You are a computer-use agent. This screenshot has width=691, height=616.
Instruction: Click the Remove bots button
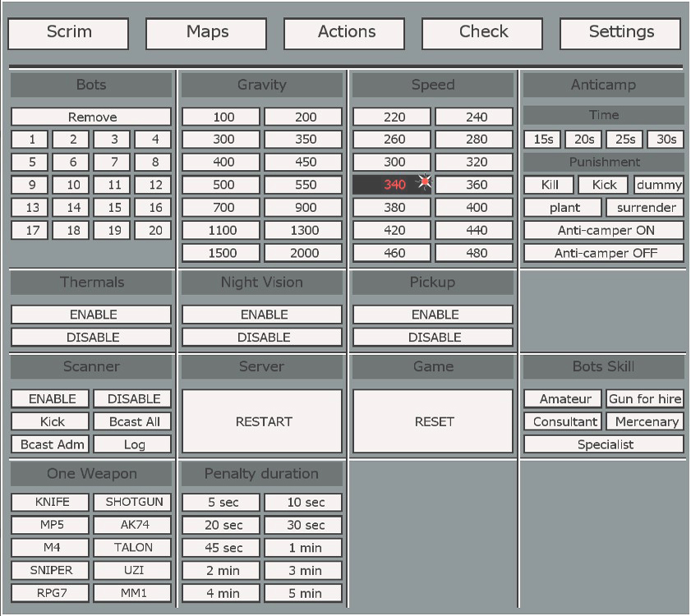(91, 117)
